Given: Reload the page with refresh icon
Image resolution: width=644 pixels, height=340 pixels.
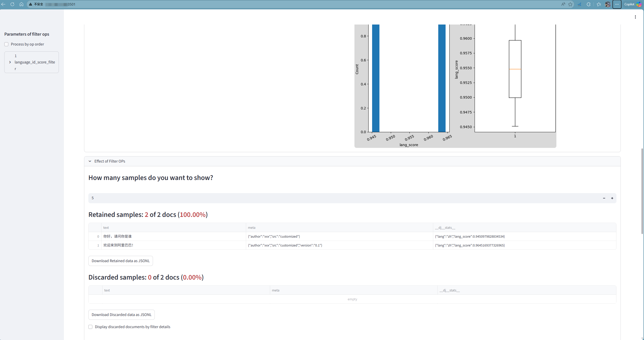Looking at the screenshot, I should (12, 4).
